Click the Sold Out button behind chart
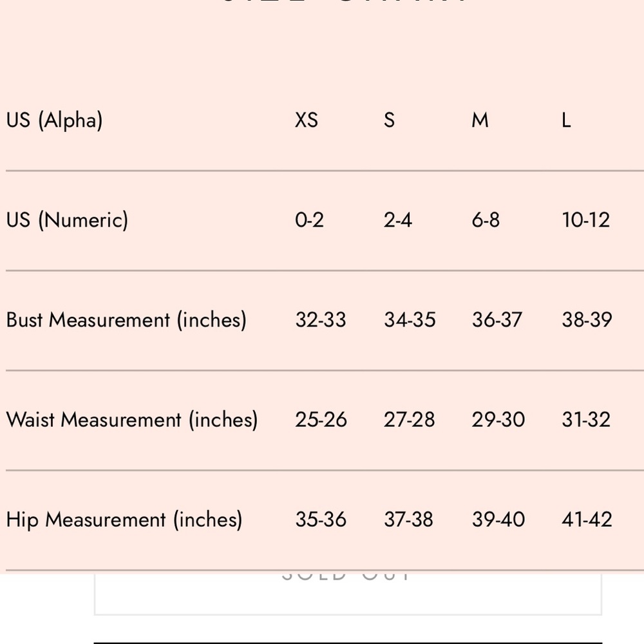Viewport: 644px width, 644px height. 348,594
